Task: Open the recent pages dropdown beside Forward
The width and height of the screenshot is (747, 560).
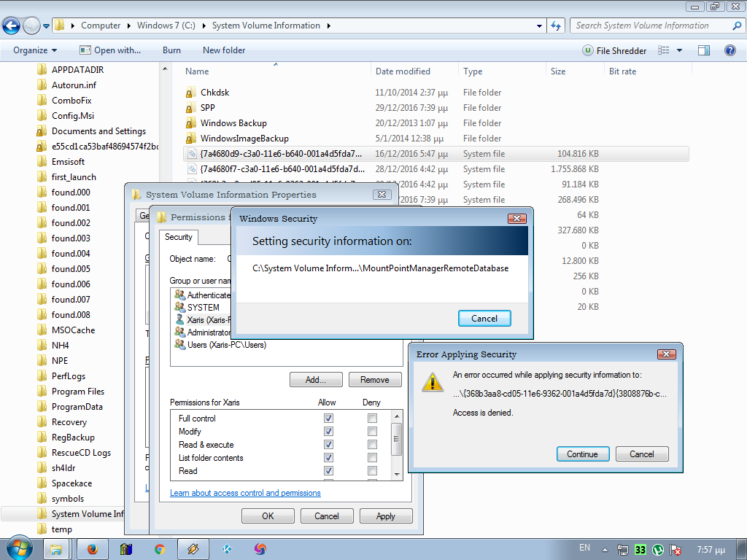Action: 46,26
